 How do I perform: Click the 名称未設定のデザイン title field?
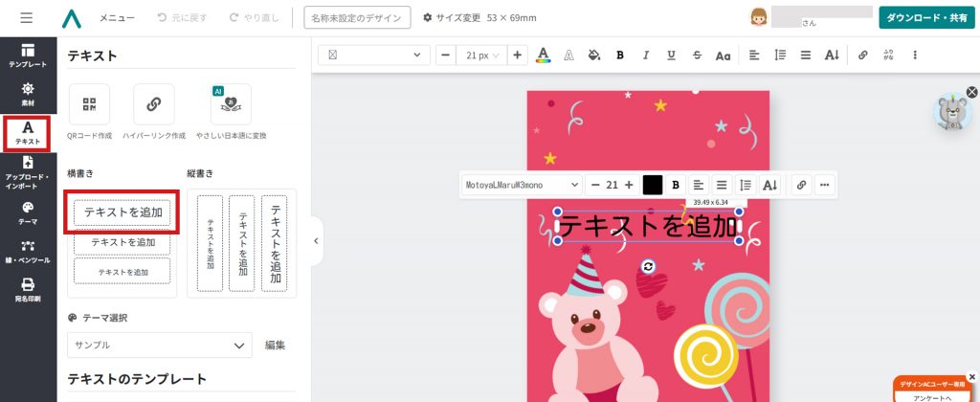click(358, 17)
